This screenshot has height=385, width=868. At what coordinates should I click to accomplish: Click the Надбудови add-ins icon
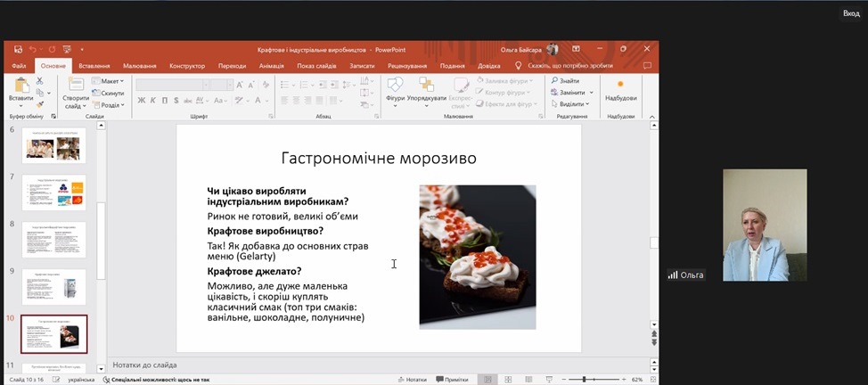pos(620,86)
